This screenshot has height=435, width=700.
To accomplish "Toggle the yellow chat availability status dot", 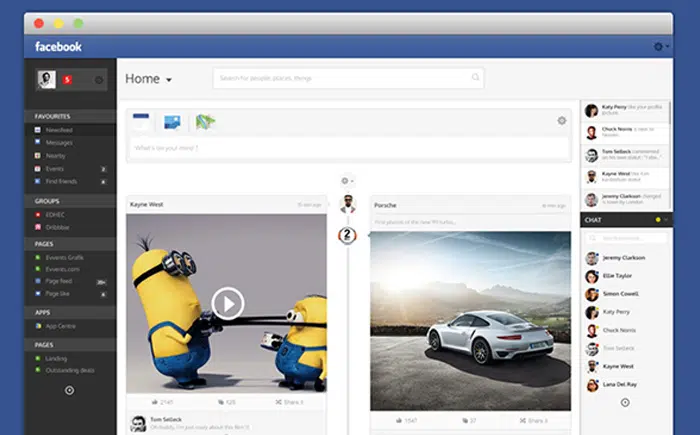I will coord(657,219).
